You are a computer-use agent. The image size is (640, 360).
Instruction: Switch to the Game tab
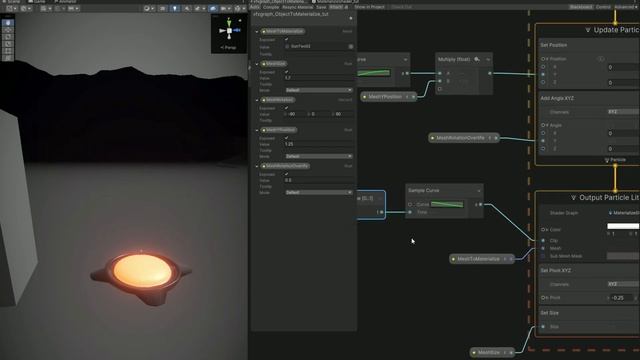pos(38,2)
